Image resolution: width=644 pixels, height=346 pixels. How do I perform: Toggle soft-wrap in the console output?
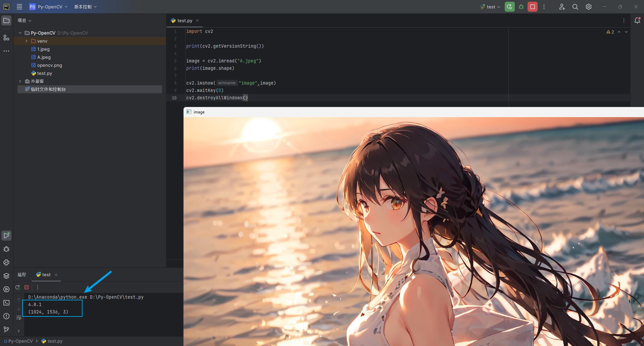pos(19,318)
